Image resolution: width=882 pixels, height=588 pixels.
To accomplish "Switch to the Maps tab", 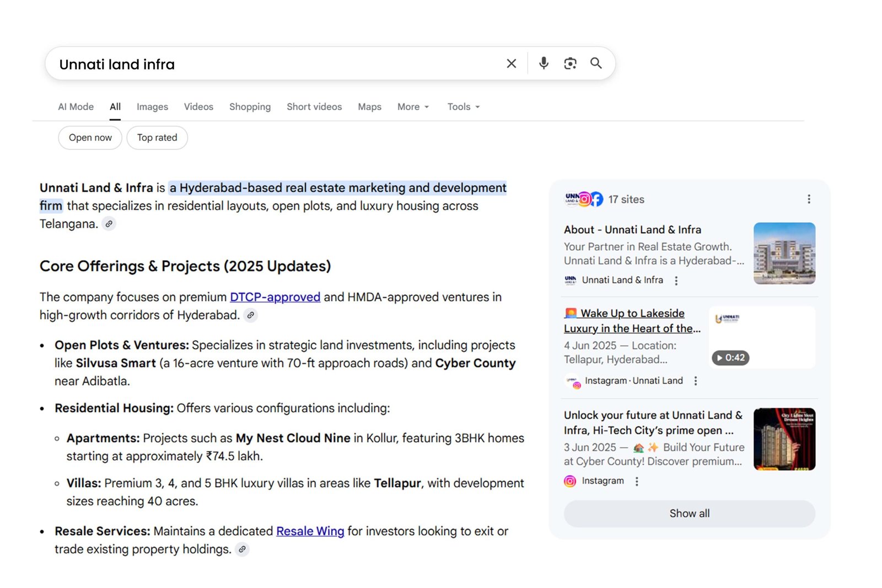I will coord(369,106).
